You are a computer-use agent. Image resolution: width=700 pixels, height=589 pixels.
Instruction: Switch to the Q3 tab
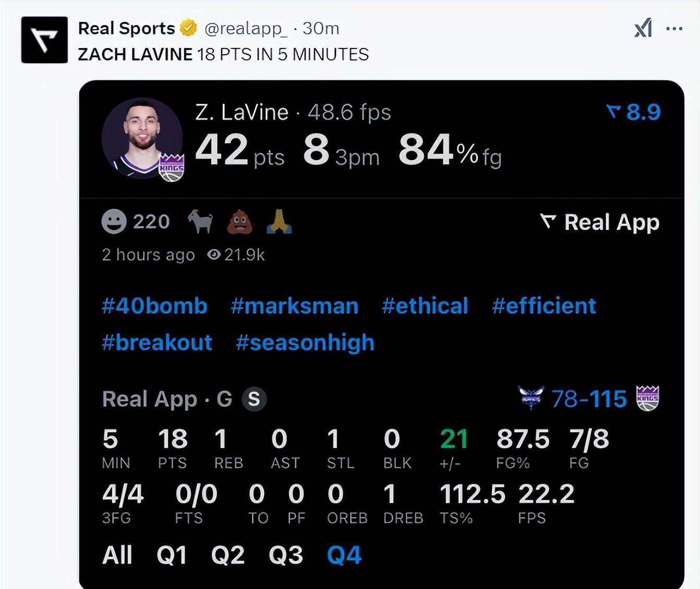[x=286, y=555]
